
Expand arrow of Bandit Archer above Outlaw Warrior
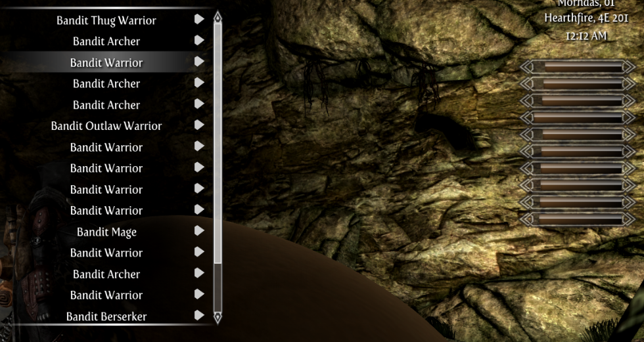199,104
